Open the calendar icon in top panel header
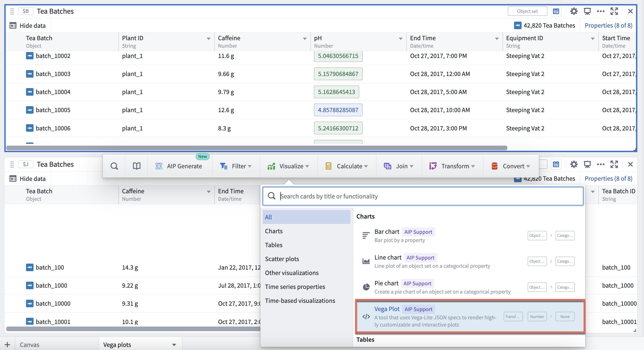This screenshot has height=350, width=644. tap(556, 11)
